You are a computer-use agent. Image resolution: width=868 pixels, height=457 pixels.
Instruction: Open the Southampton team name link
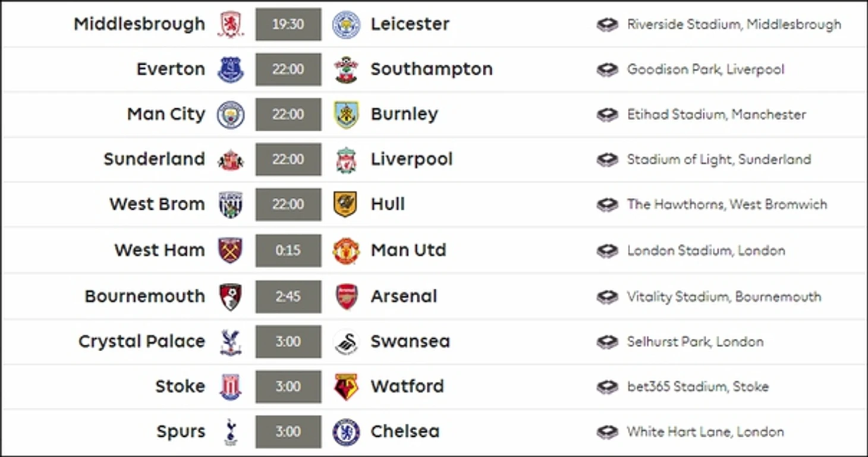(x=431, y=69)
